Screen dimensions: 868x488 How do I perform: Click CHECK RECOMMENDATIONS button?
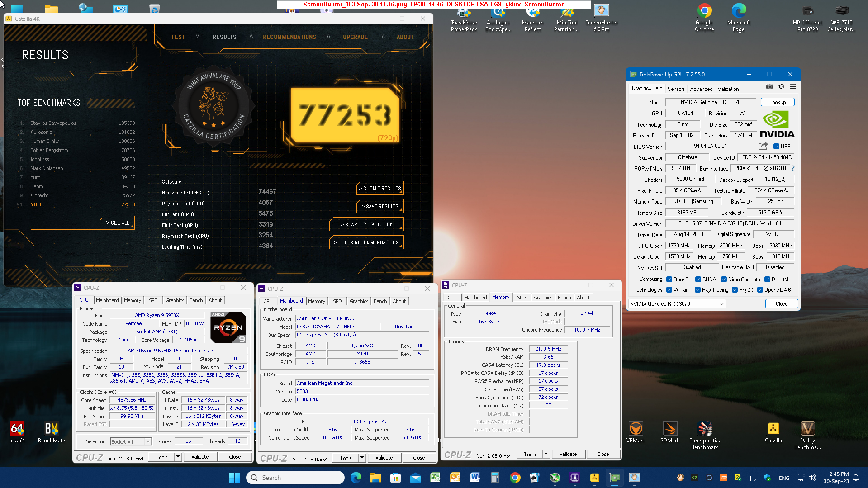pos(366,242)
